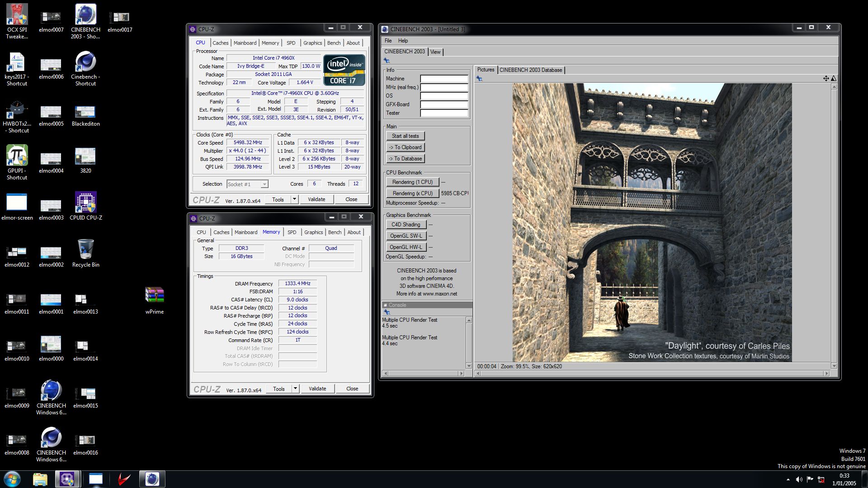Image resolution: width=868 pixels, height=488 pixels.
Task: Open the 3820 desktop file
Action: pyautogui.click(x=85, y=160)
